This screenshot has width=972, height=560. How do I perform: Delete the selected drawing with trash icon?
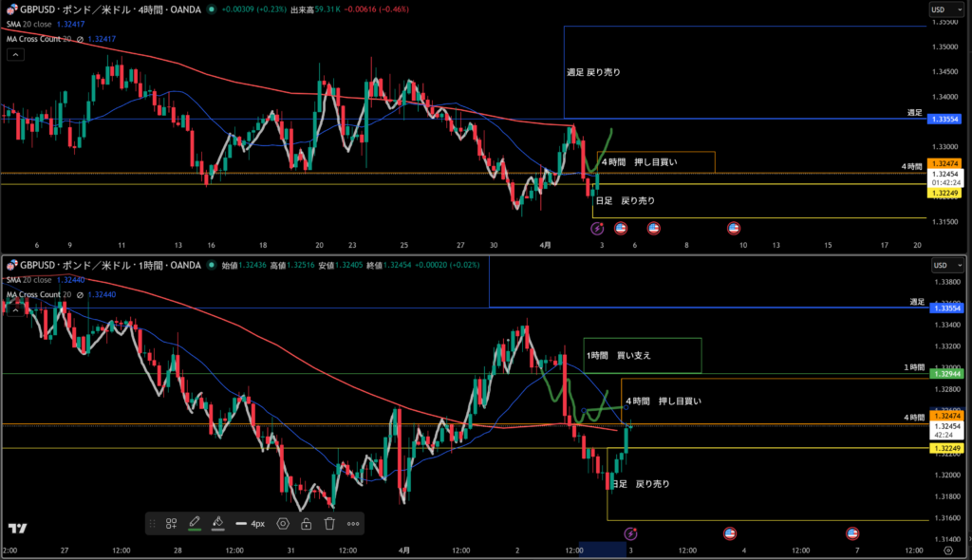tap(329, 523)
